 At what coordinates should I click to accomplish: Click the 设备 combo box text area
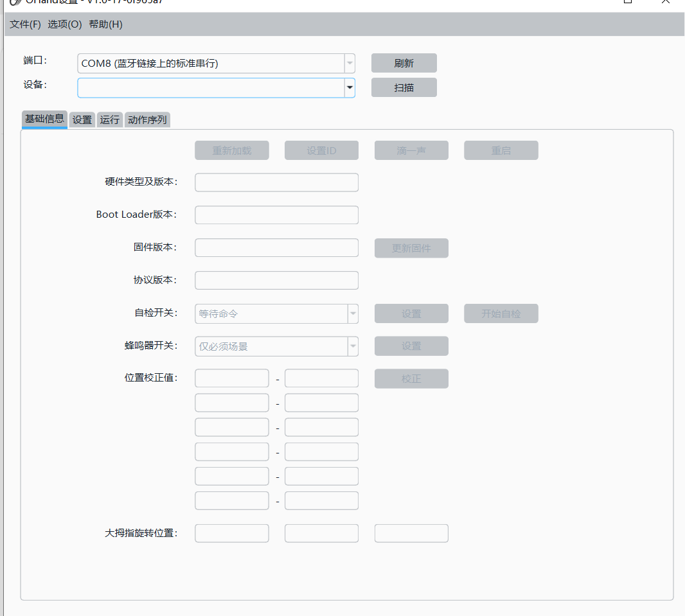pyautogui.click(x=211, y=88)
